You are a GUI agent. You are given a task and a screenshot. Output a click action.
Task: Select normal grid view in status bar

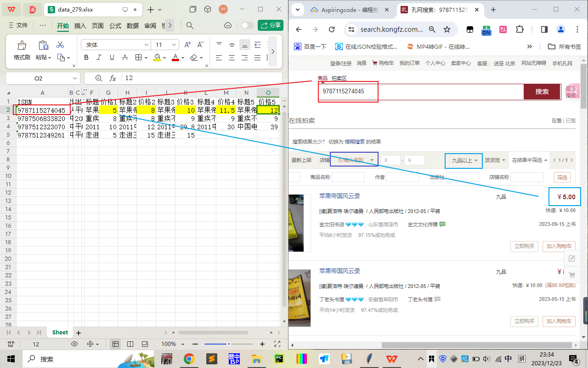pyautogui.click(x=115, y=344)
